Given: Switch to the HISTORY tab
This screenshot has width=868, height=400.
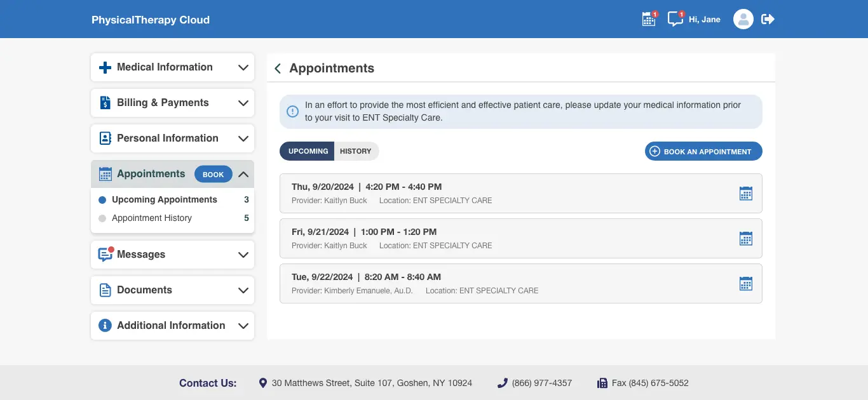Looking at the screenshot, I should tap(356, 151).
